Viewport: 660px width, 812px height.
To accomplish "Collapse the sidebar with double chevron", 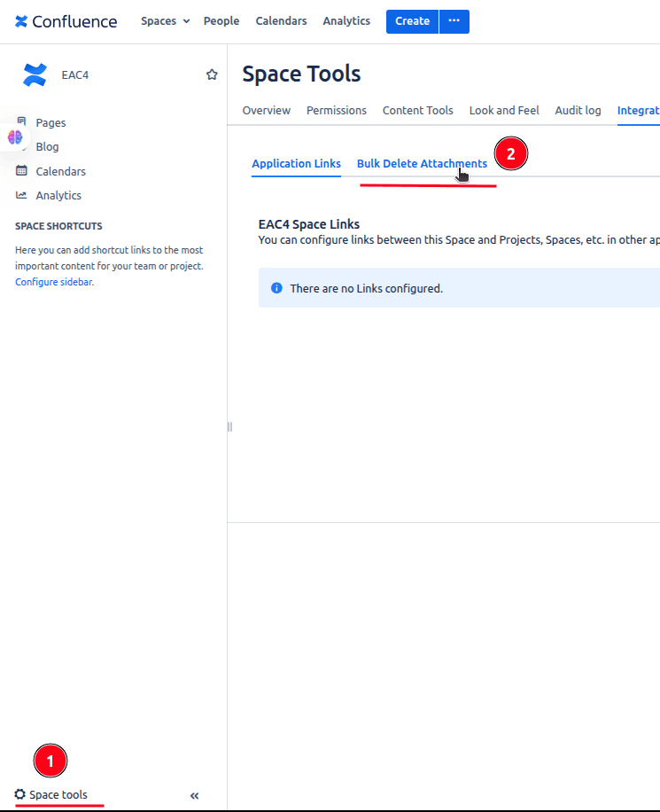I will click(x=195, y=796).
